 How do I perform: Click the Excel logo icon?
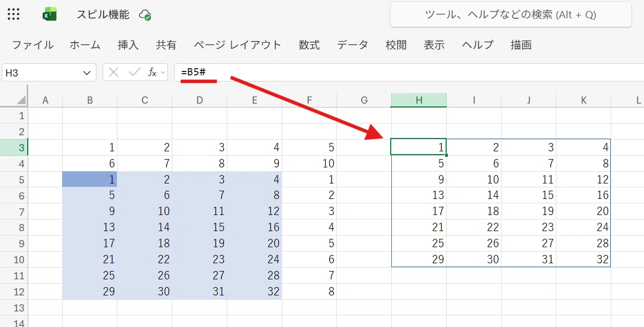pyautogui.click(x=50, y=14)
